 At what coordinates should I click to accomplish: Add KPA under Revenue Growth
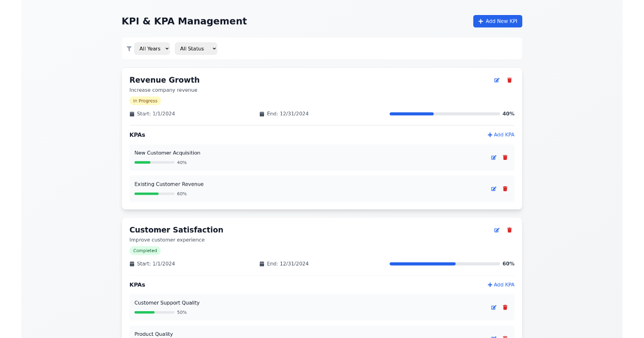pyautogui.click(x=500, y=135)
